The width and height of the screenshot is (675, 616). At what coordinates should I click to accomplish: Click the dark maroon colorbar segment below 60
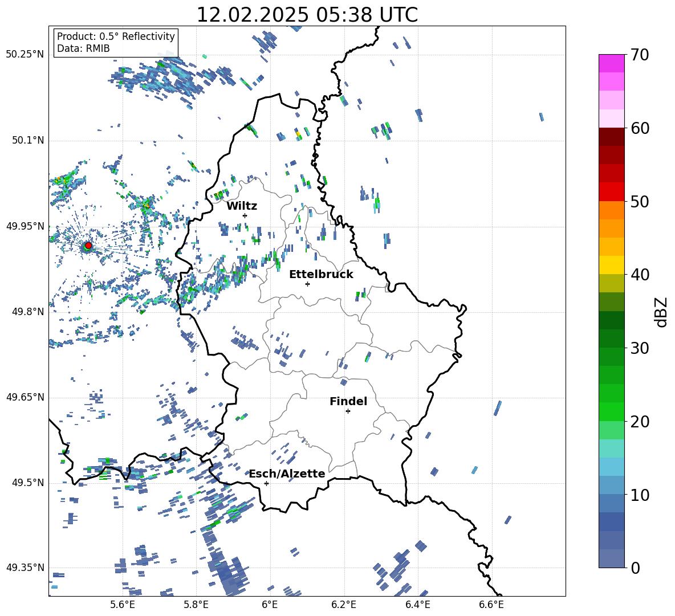point(612,137)
